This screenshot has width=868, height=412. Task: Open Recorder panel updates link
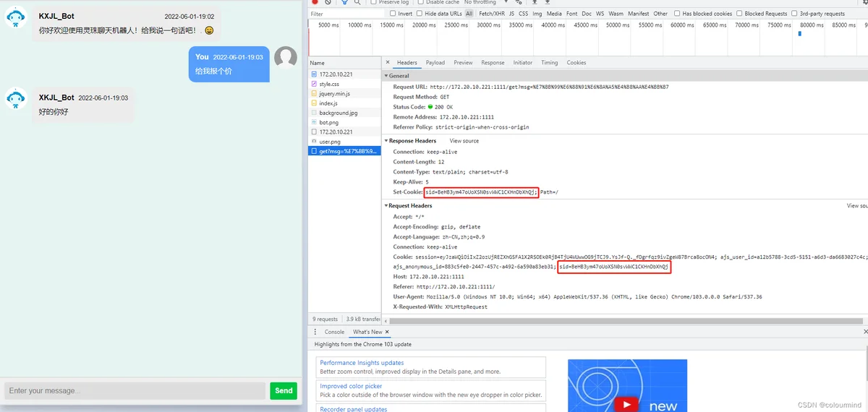pos(354,409)
